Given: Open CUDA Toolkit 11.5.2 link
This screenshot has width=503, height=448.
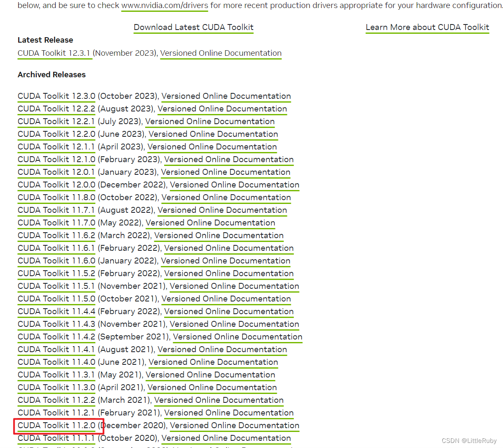Looking at the screenshot, I should click(57, 274).
